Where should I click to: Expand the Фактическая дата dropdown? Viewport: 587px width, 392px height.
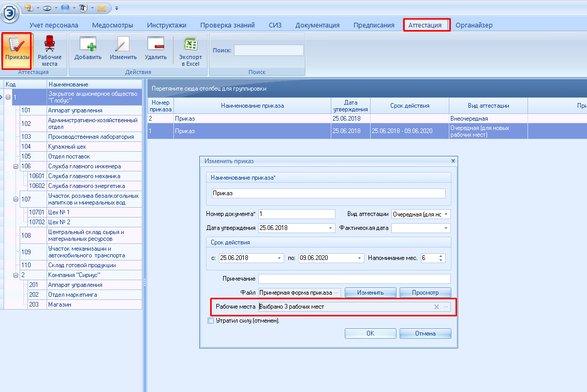(x=446, y=228)
